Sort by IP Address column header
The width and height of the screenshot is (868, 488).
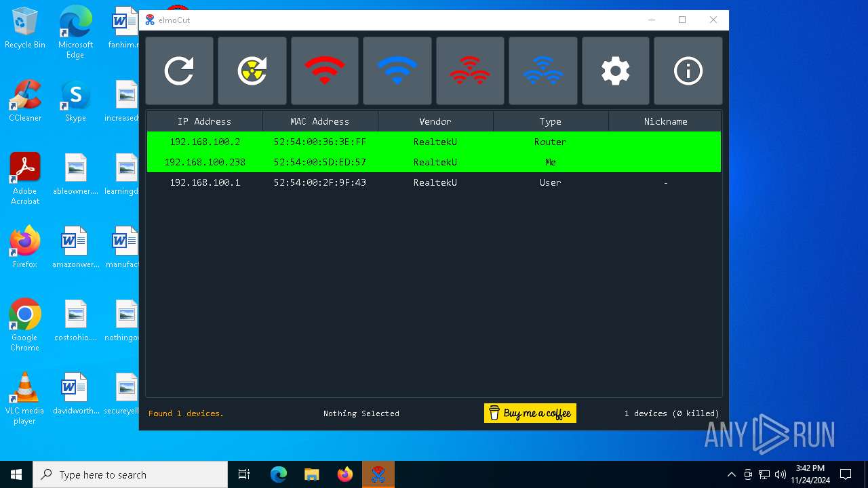point(205,121)
